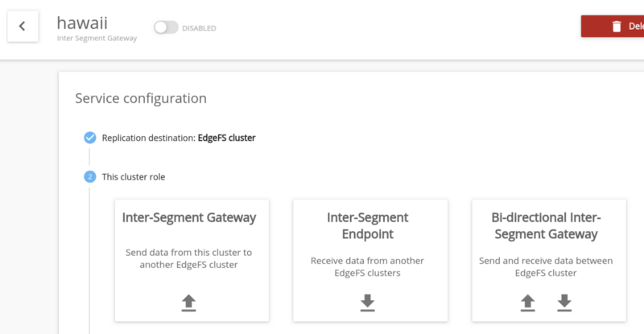Click download arrow in Inter-Segment Endpoint card
The height and width of the screenshot is (334, 644).
click(367, 303)
